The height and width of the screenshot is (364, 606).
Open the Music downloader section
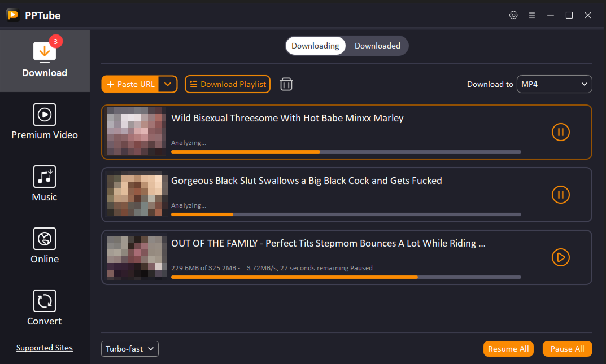point(45,183)
